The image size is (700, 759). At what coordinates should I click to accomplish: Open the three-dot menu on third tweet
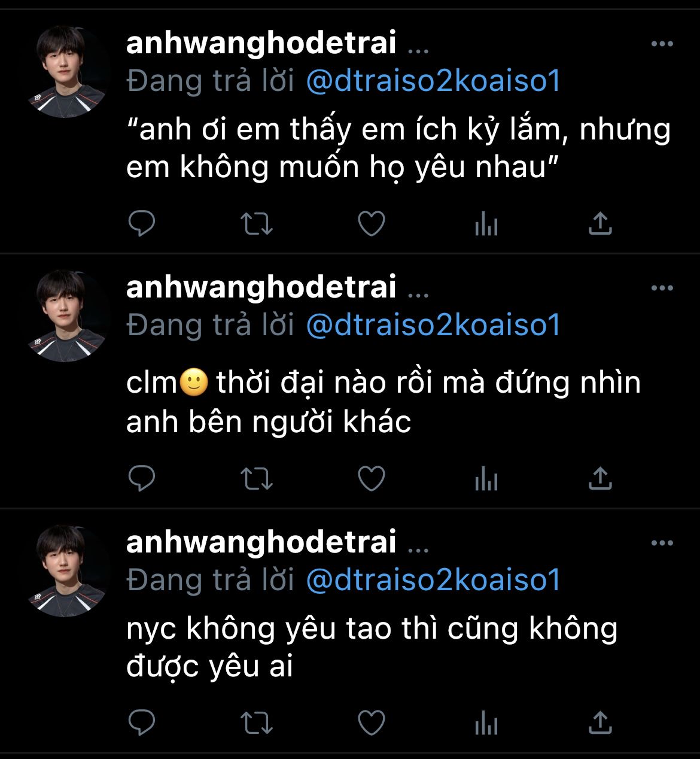662,543
